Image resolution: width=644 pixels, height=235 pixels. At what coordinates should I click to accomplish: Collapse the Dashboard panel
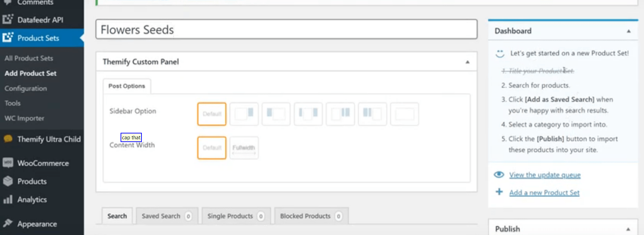[x=629, y=31]
